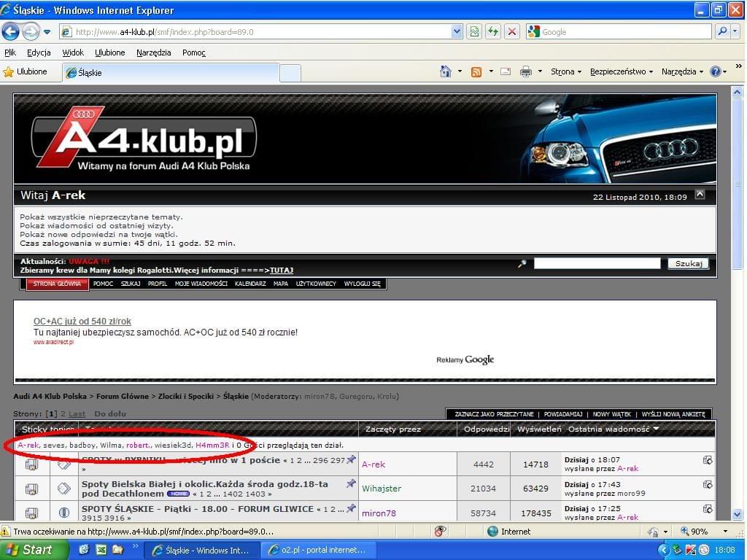Click the magnifier search button beside Google box
Viewport: 747px width, 560px height.
tap(722, 32)
